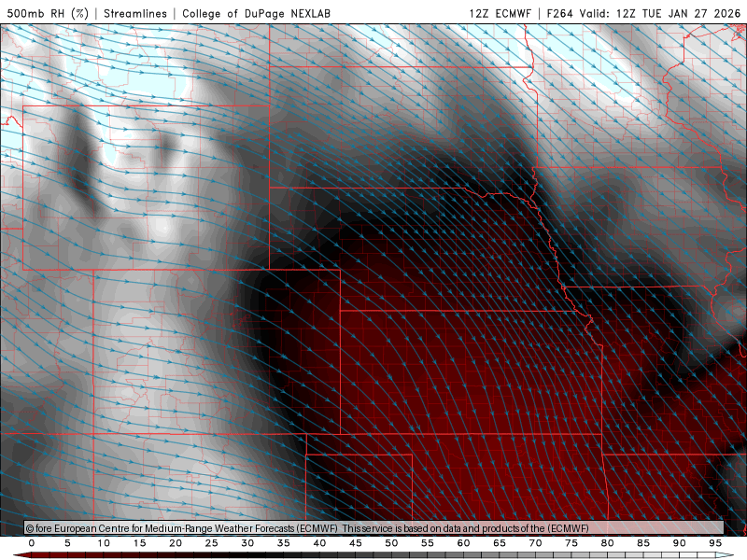Click the "45" label on the color scale
The height and width of the screenshot is (560, 747).
(356, 543)
